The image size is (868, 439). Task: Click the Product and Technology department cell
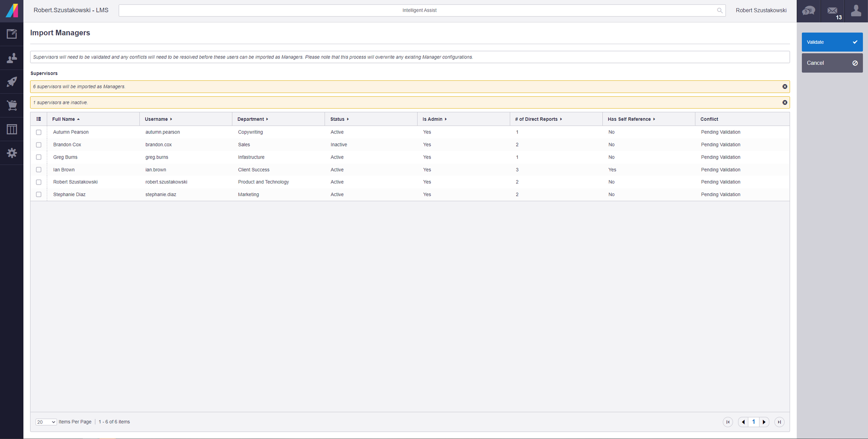click(263, 182)
